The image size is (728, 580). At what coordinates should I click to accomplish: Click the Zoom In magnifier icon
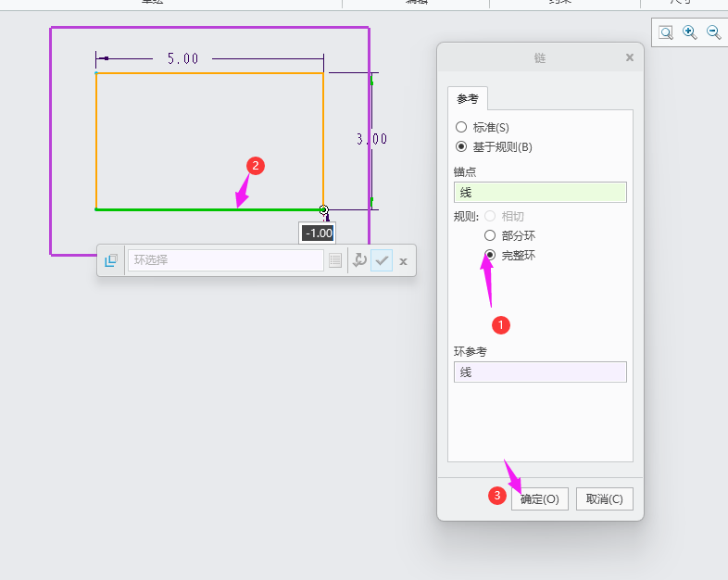(690, 32)
